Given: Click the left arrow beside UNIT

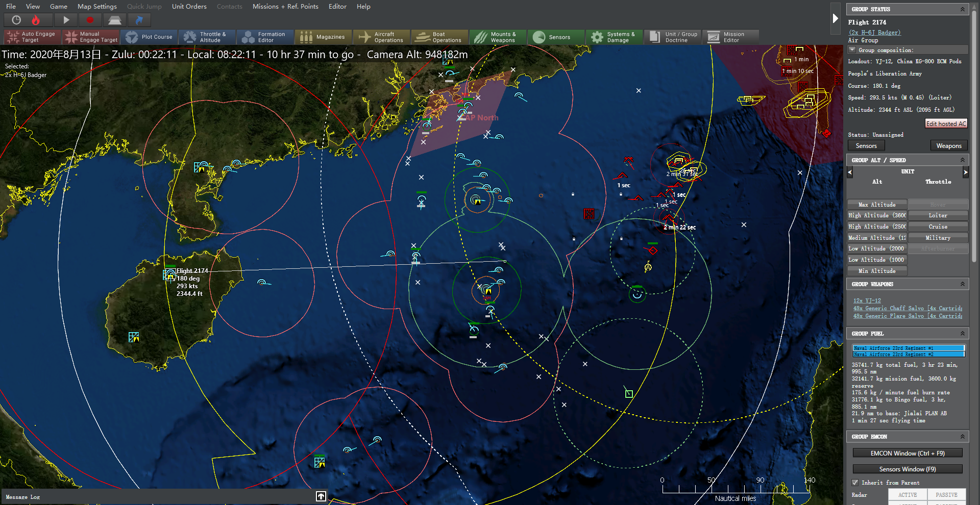Looking at the screenshot, I should [850, 172].
